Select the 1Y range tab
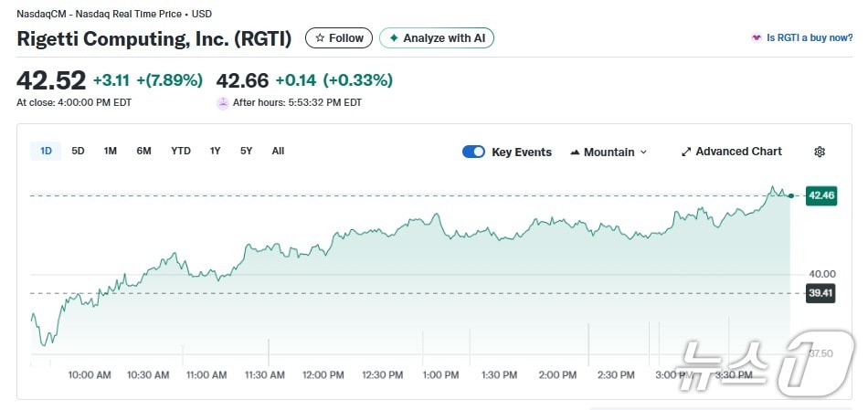This screenshot has height=410, width=868. (215, 151)
